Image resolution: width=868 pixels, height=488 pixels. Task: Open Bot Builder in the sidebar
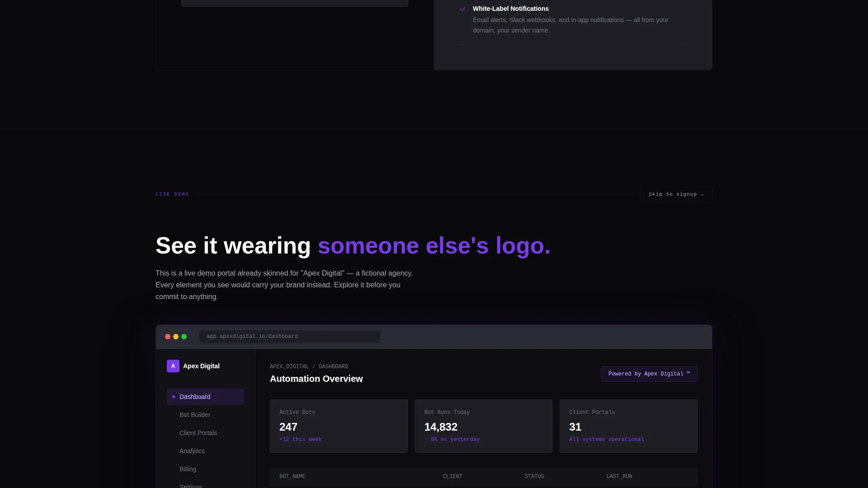tap(205, 415)
